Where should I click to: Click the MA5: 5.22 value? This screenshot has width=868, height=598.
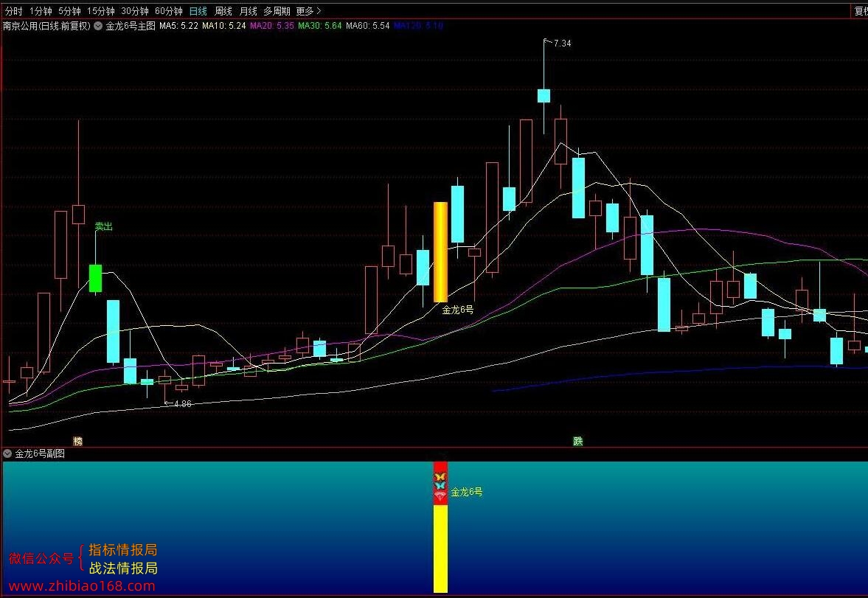pyautogui.click(x=178, y=26)
